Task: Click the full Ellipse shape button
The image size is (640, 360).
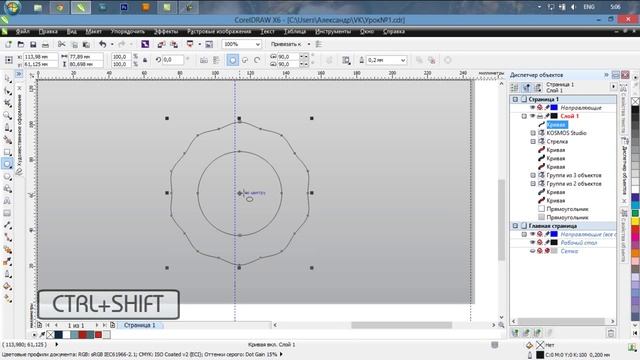Action: click(x=233, y=60)
